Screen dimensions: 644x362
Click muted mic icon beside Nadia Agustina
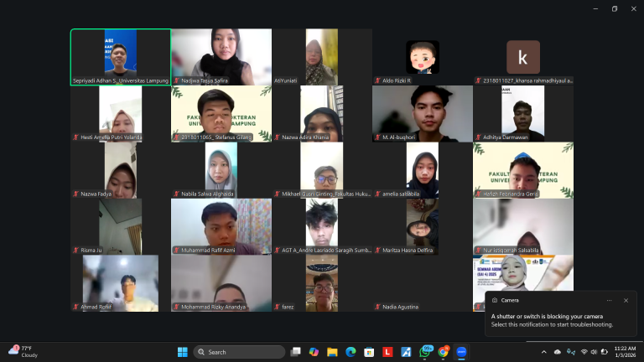[x=377, y=307]
